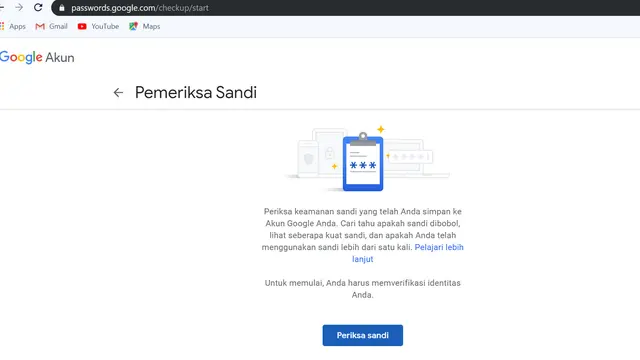The height and width of the screenshot is (360, 640).
Task: Click the browser forward arrow
Action: 19,7
